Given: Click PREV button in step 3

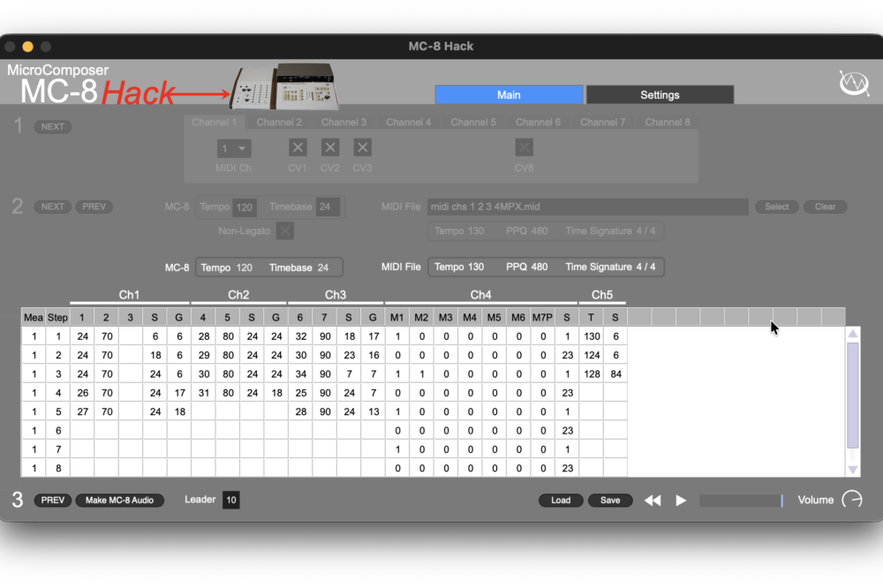Looking at the screenshot, I should coord(52,500).
